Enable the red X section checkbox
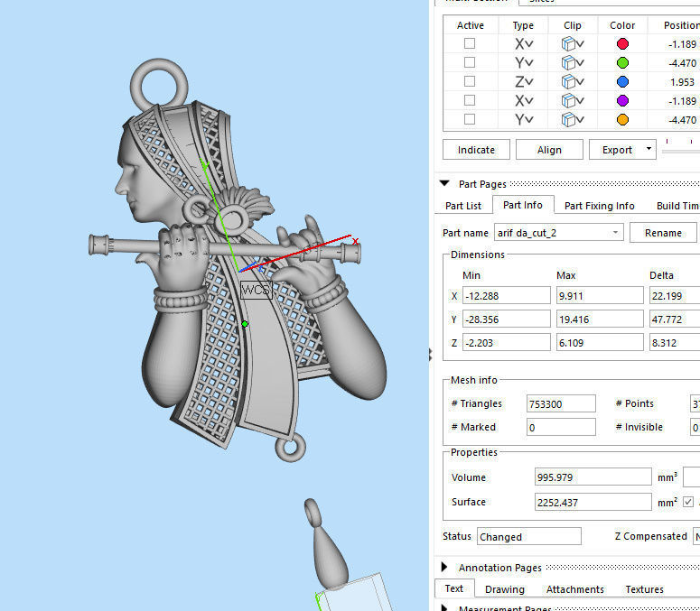The height and width of the screenshot is (611, 700). pyautogui.click(x=469, y=43)
